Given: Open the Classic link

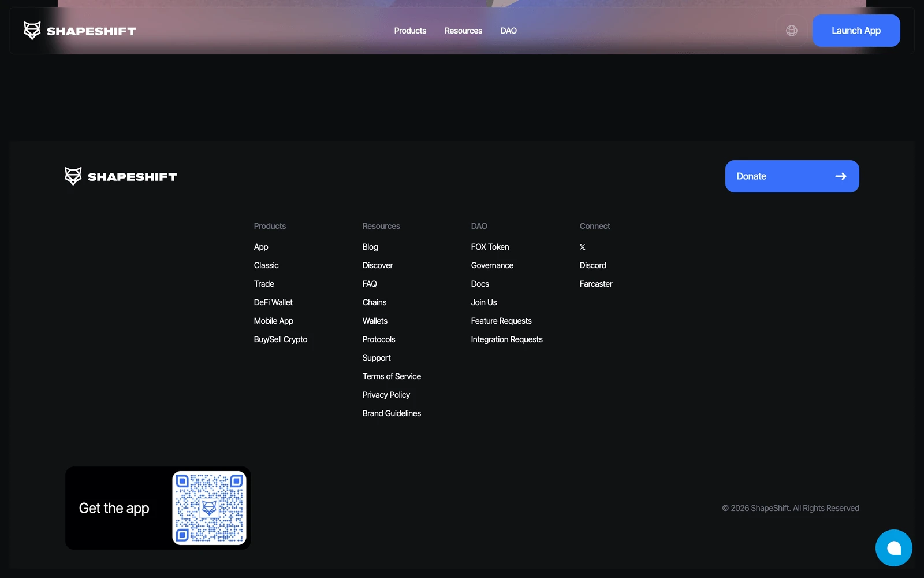Looking at the screenshot, I should click(x=266, y=265).
